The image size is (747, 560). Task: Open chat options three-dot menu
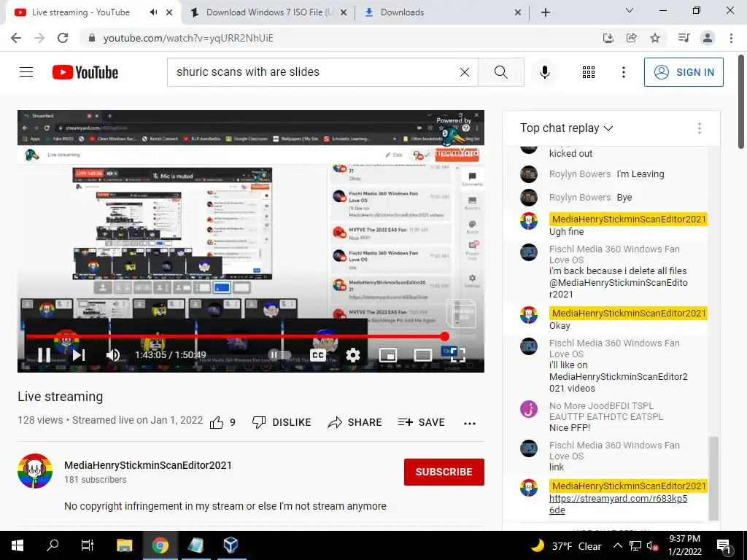pos(699,128)
